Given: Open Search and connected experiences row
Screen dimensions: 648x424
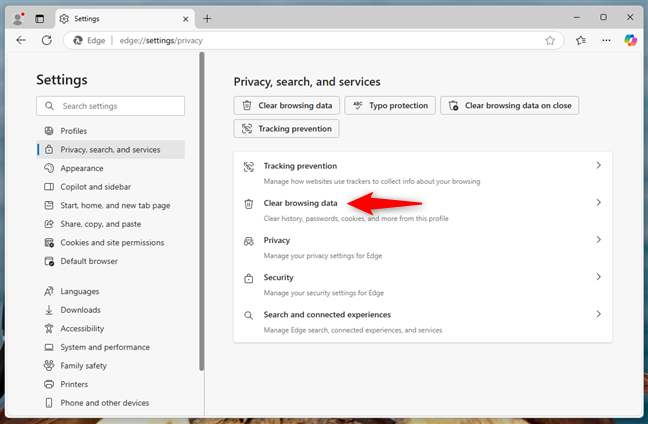Looking at the screenshot, I should point(423,322).
